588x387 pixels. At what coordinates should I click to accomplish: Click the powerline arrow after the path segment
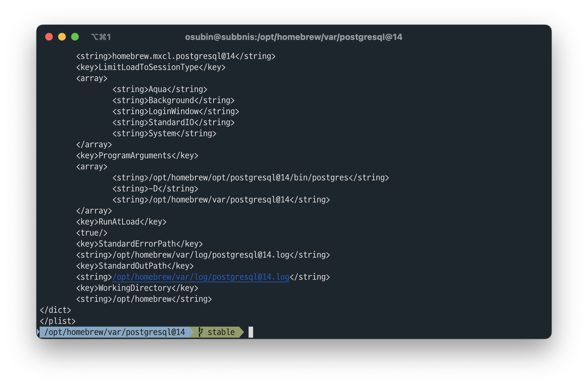coord(192,332)
